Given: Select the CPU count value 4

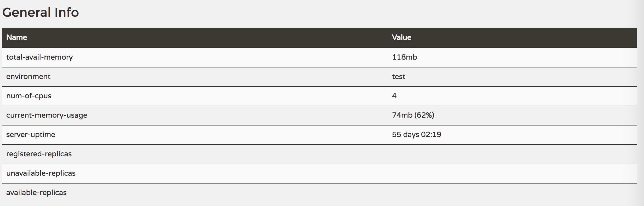Looking at the screenshot, I should pyautogui.click(x=394, y=96).
